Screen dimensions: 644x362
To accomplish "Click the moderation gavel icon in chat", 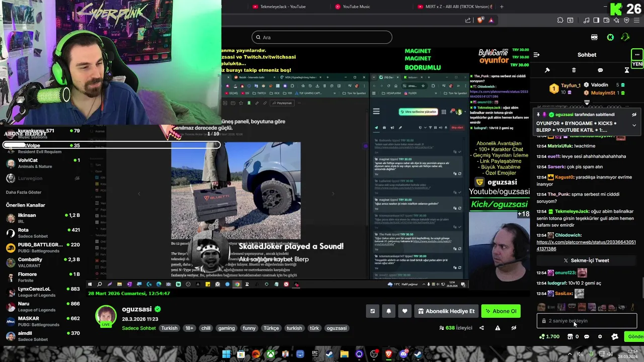I will 547,70.
